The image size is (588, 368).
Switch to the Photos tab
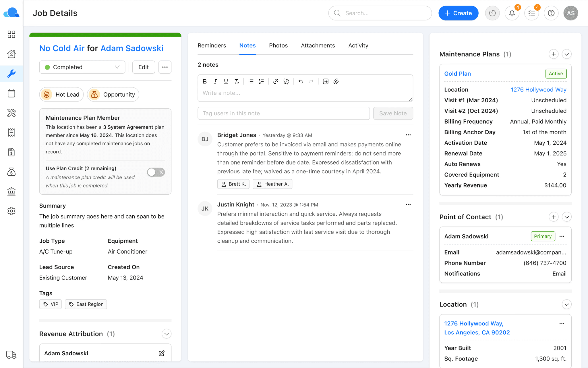click(278, 45)
